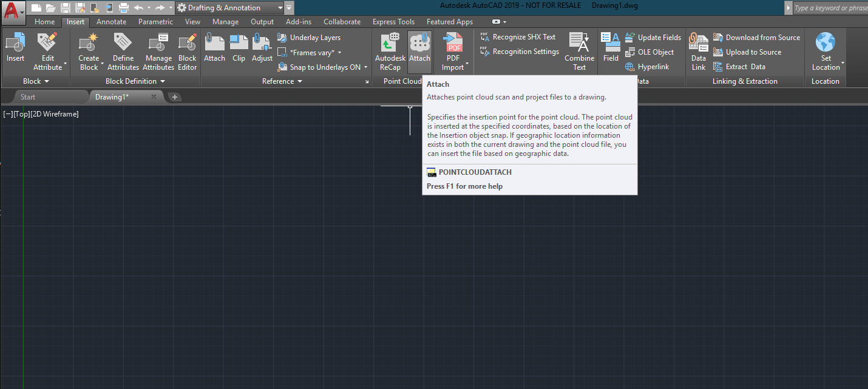Open a file using the folder icon
Image resolution: width=868 pixels, height=389 pixels.
click(x=50, y=8)
